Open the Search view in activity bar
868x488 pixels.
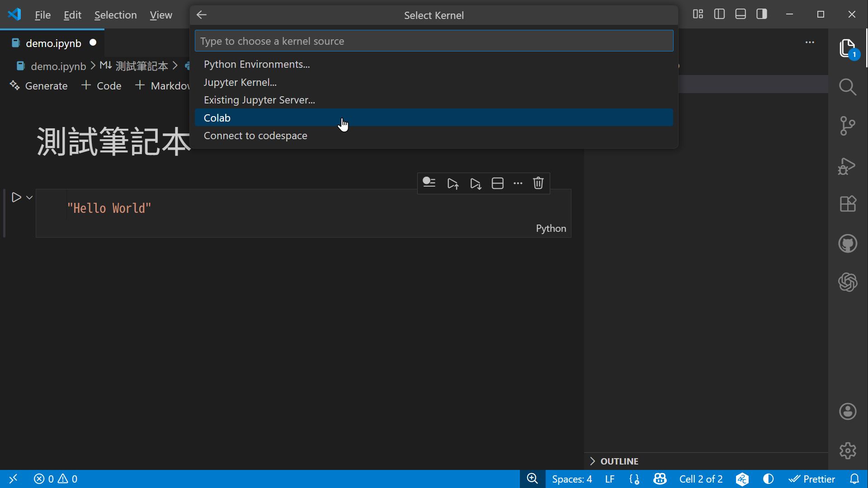[848, 87]
